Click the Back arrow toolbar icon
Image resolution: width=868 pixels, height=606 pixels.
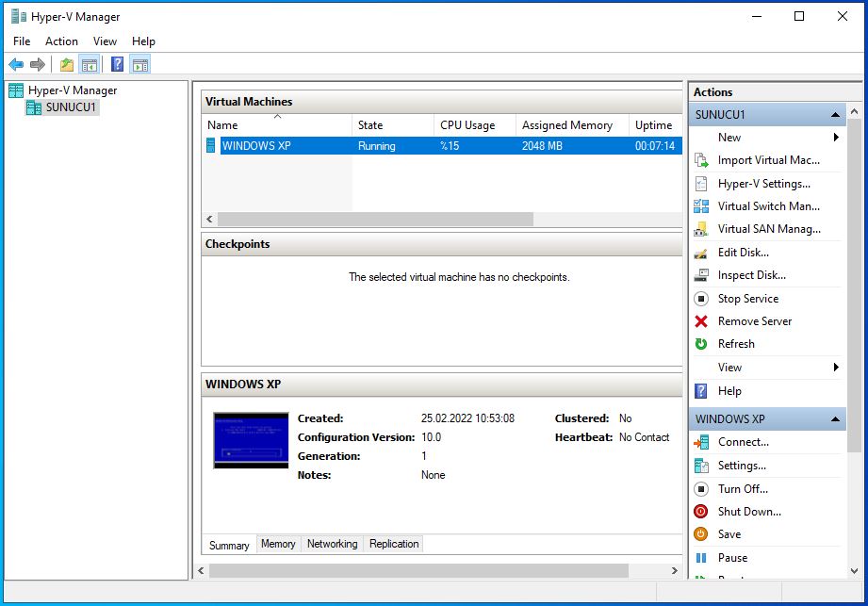coord(16,65)
